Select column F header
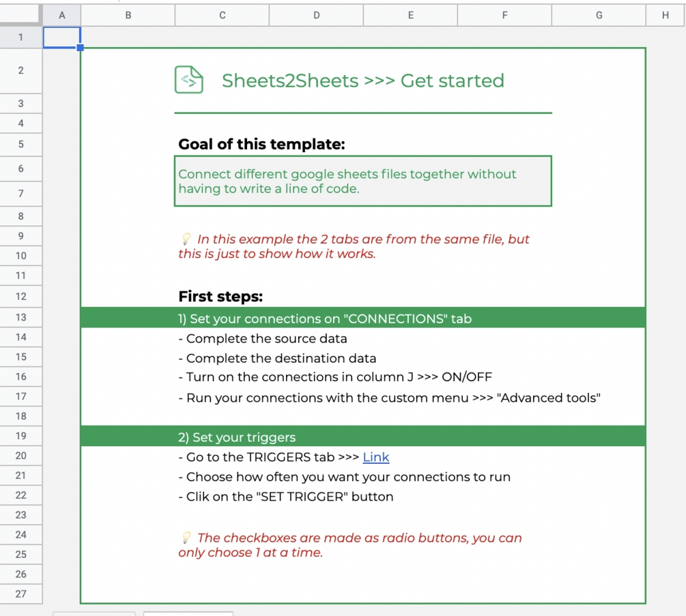This screenshot has width=686, height=616. [x=505, y=15]
